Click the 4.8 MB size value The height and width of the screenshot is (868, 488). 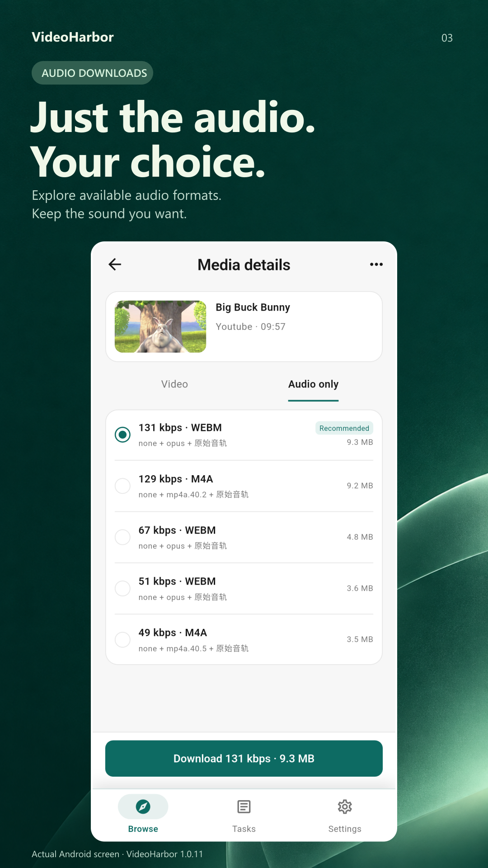tap(360, 537)
